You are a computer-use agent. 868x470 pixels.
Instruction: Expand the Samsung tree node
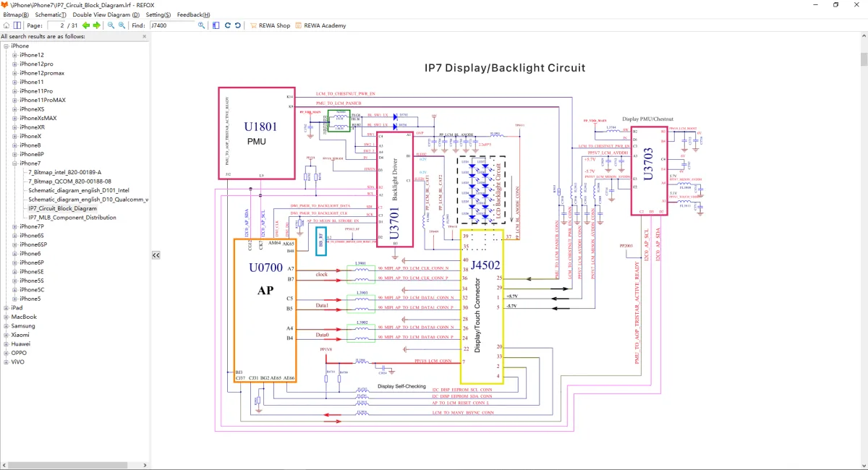pyautogui.click(x=6, y=326)
